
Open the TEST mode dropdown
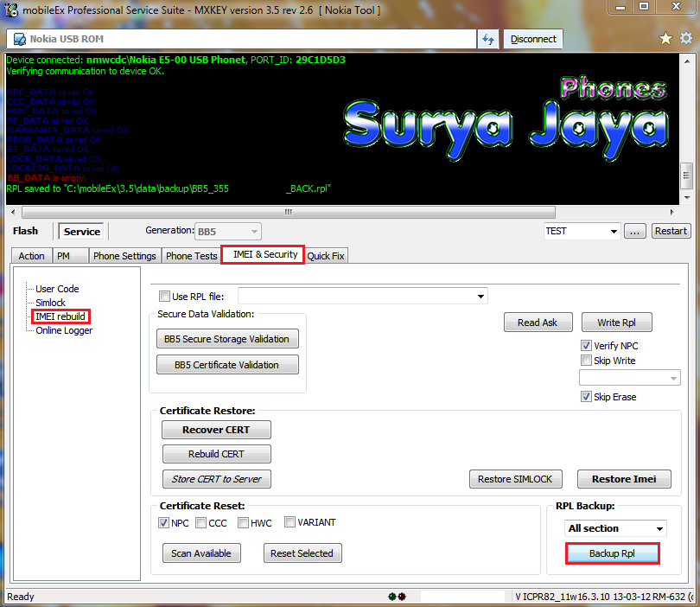pyautogui.click(x=582, y=231)
